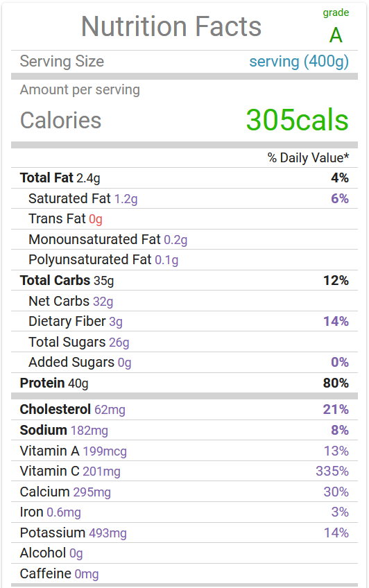Viewport: 369px width, 588px height.
Task: Open the serving (400g) size selector
Action: [299, 62]
